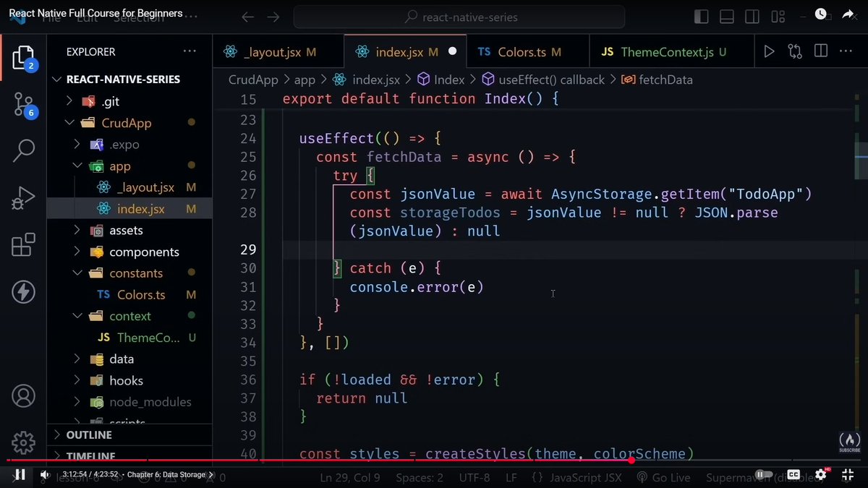The width and height of the screenshot is (868, 488).
Task: Go back with the left arrow
Action: (x=248, y=17)
